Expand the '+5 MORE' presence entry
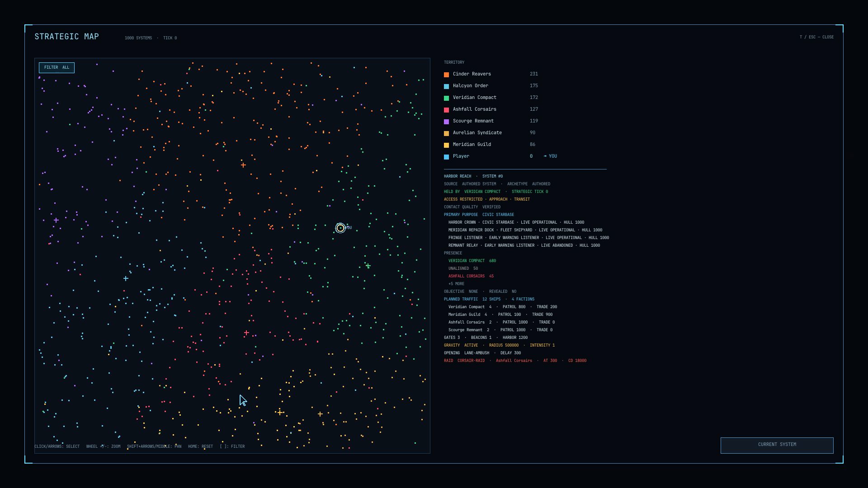Screen dimensions: 868x488 pos(456,284)
